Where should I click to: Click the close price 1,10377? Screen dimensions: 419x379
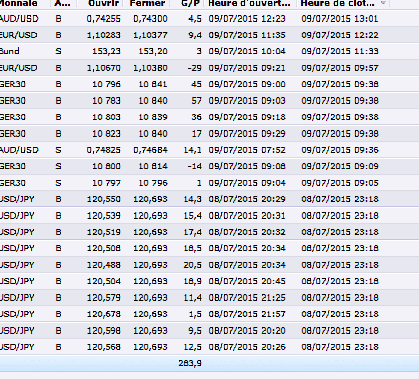150,35
